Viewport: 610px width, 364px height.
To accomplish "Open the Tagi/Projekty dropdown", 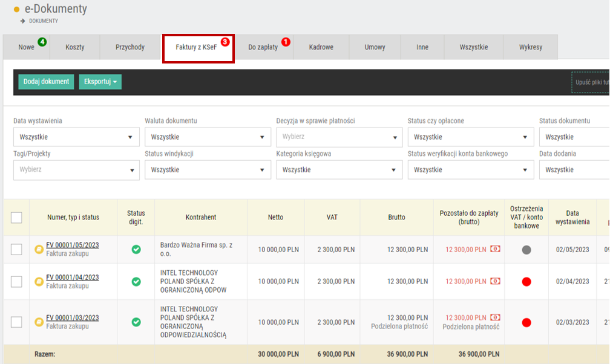I will 76,170.
